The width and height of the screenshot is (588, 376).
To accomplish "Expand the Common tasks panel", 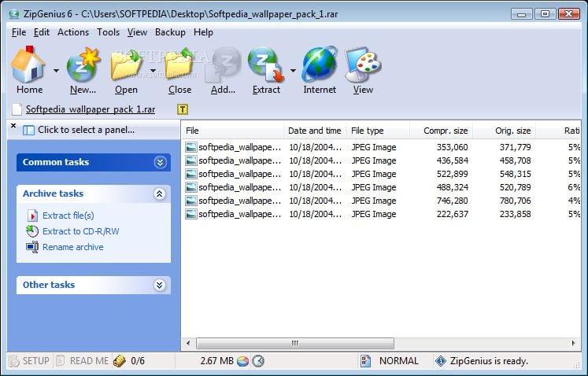I will pyautogui.click(x=160, y=162).
